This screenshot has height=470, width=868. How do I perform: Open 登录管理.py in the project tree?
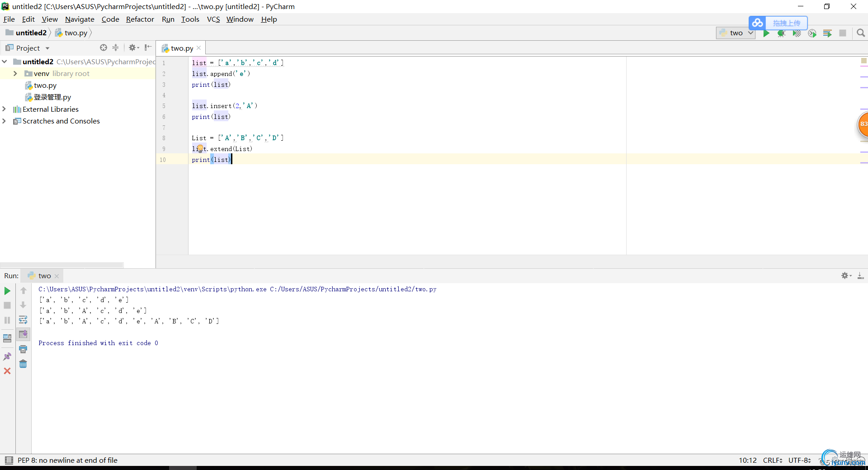point(52,97)
